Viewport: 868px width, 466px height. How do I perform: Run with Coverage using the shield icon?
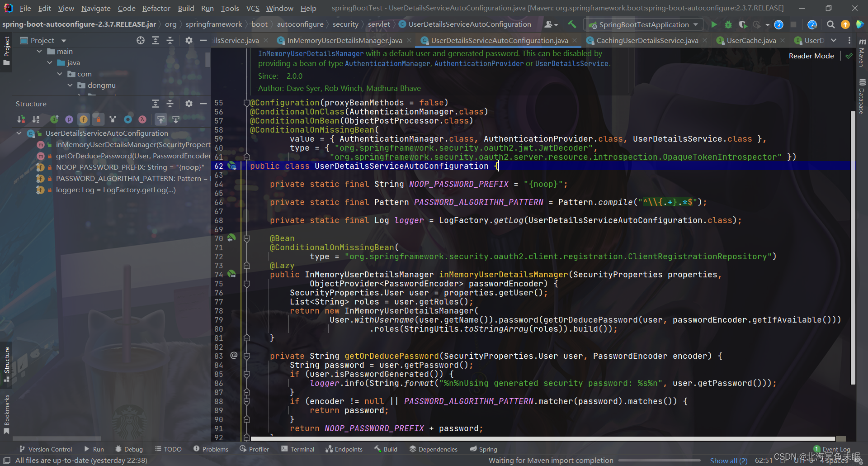(743, 24)
